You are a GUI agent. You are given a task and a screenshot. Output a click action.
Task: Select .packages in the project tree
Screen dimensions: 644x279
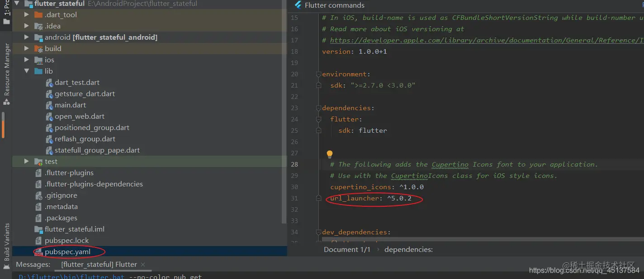click(61, 218)
